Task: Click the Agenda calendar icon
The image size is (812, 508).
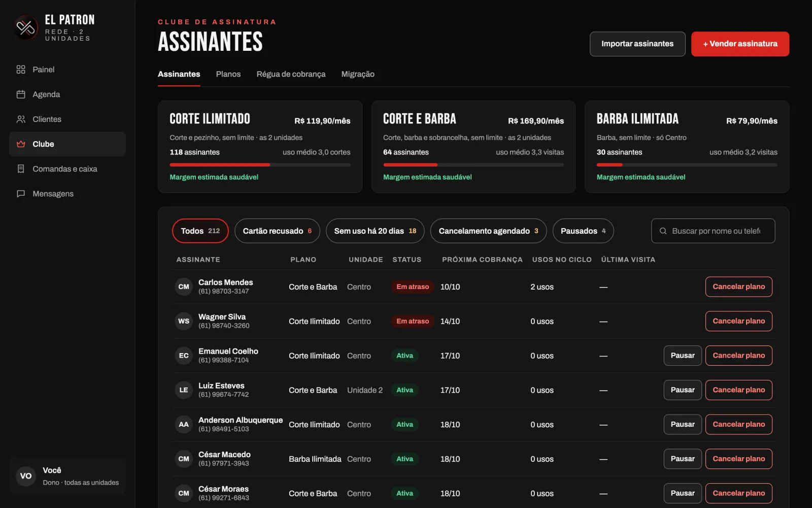Action: click(x=21, y=94)
